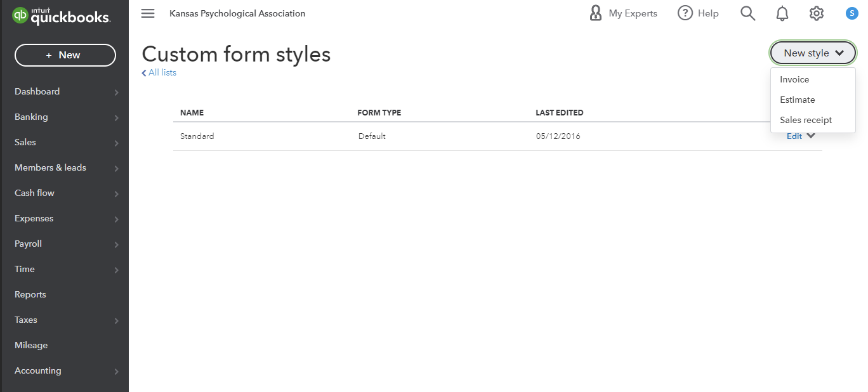868x392 pixels.
Task: Click the New style dropdown button
Action: pyautogui.click(x=813, y=53)
